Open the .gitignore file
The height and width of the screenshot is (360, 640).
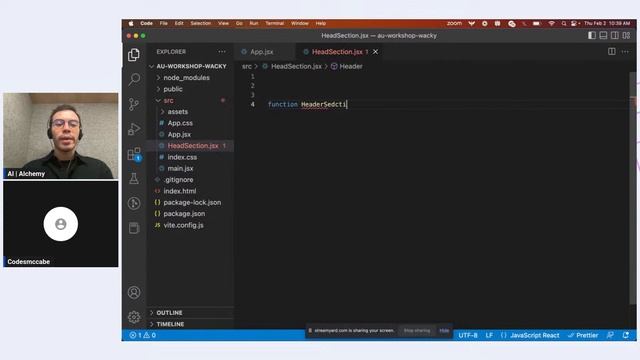pyautogui.click(x=179, y=180)
